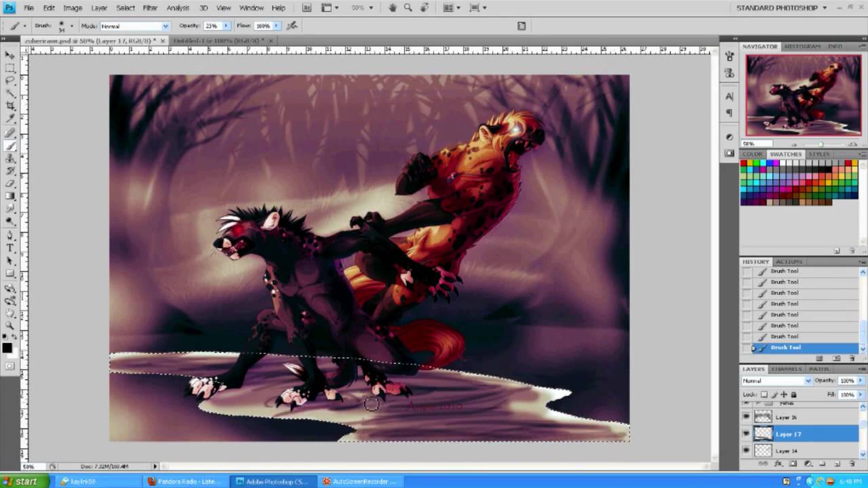868x488 pixels.
Task: Hide Layer 14 with its eye icon
Action: coord(747,450)
